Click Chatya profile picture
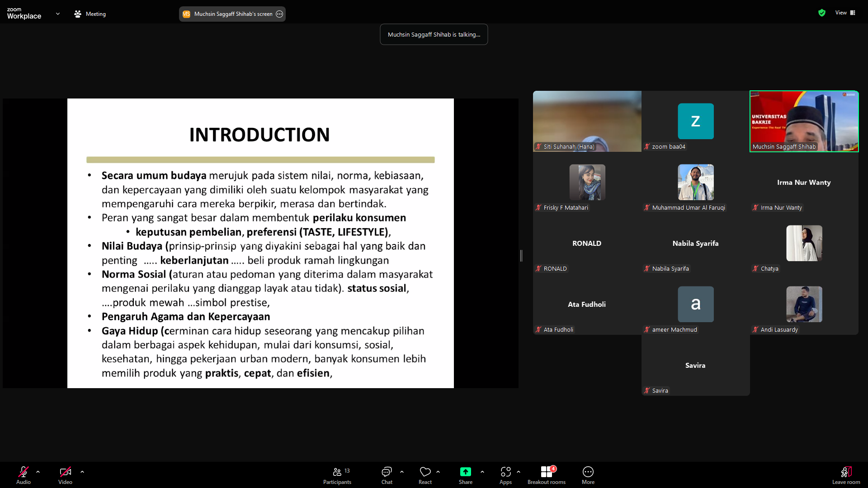The height and width of the screenshot is (488, 868). [x=804, y=243]
